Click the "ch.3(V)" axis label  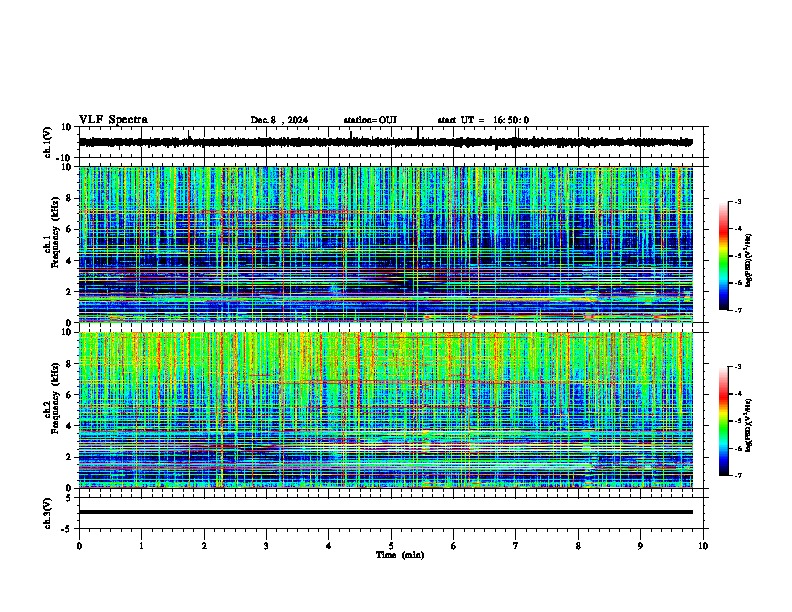pos(48,513)
